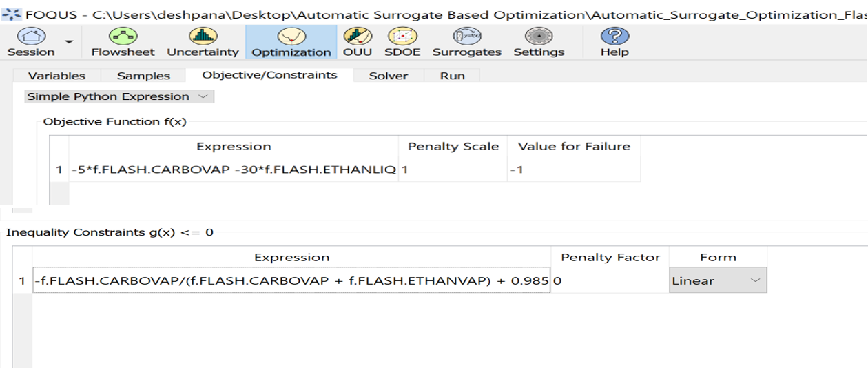The width and height of the screenshot is (868, 368).
Task: Open the Session home icon
Action: 30,42
